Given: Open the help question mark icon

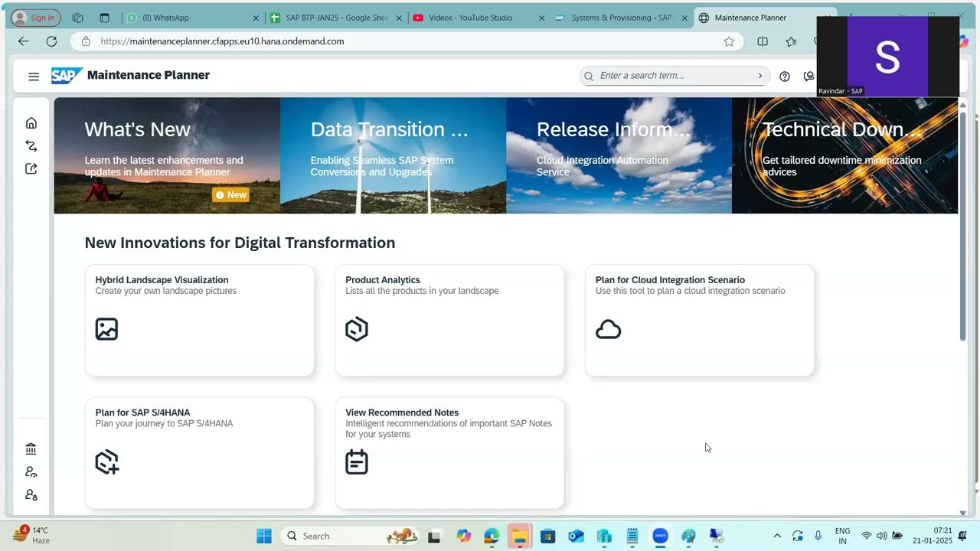Looking at the screenshot, I should coord(785,76).
